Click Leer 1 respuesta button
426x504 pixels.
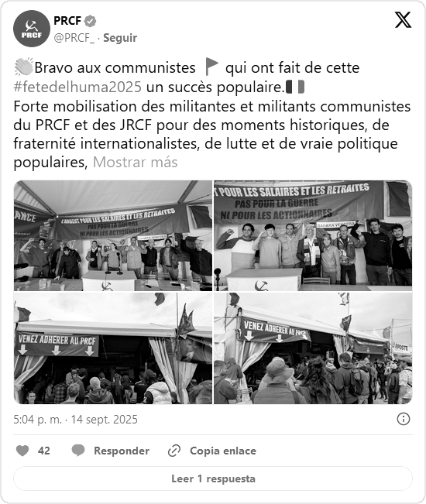(213, 478)
